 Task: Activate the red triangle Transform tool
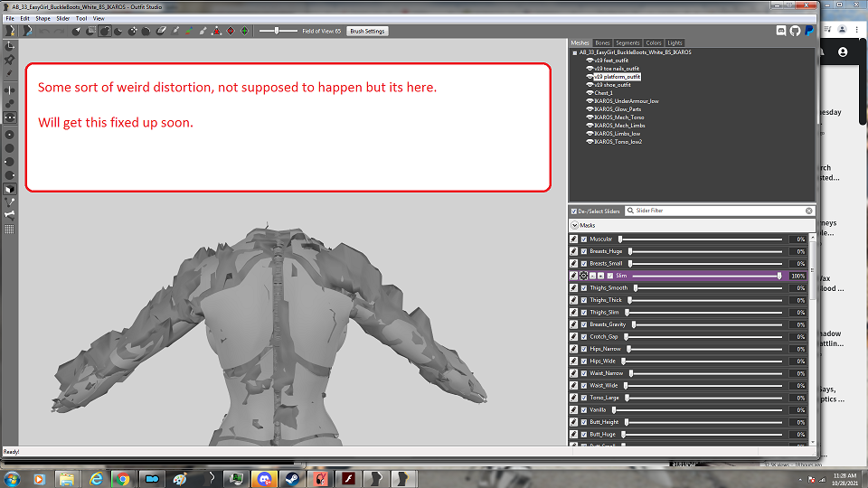[x=216, y=31]
